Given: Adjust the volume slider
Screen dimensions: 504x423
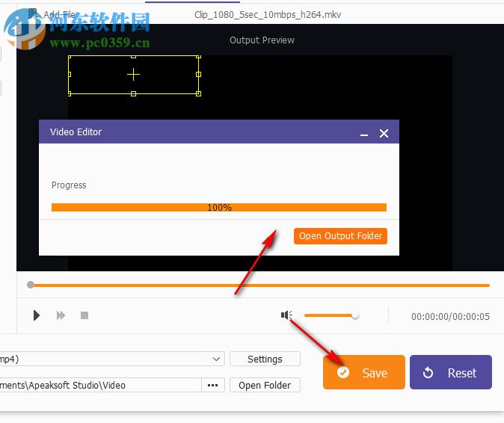Looking at the screenshot, I should point(331,315).
